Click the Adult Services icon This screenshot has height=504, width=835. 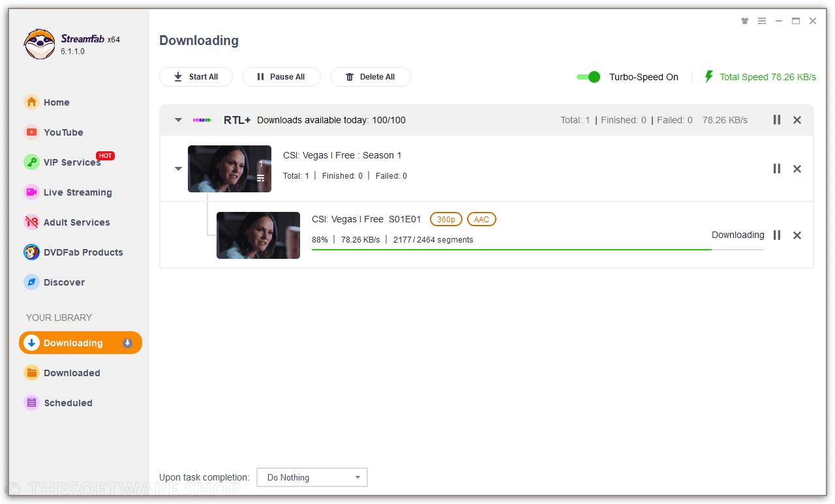[31, 222]
